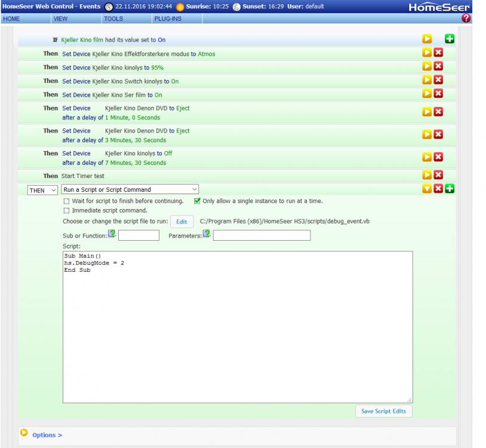This screenshot has width=486, height=448.
Task: Click the sunset moon icon
Action: (236, 7)
